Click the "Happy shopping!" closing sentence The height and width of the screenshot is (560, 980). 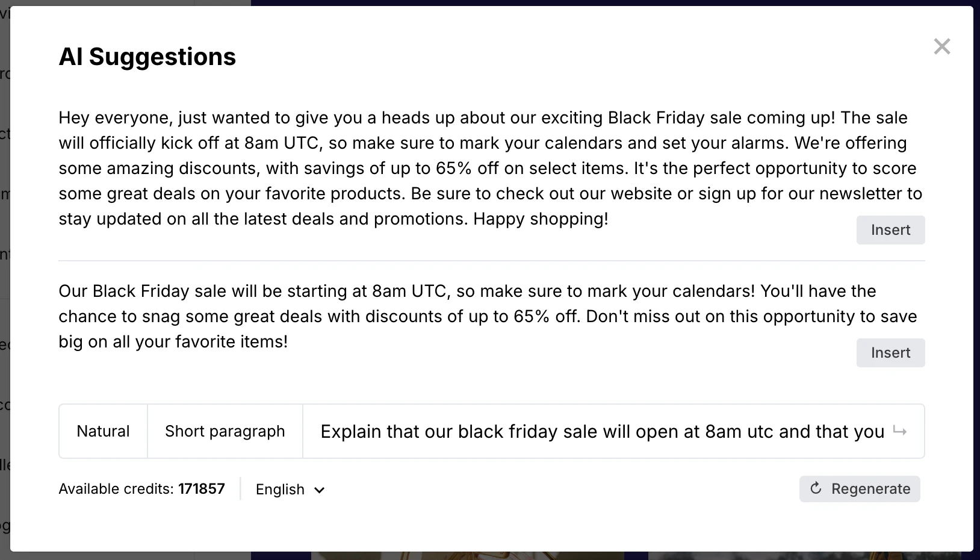click(x=541, y=219)
